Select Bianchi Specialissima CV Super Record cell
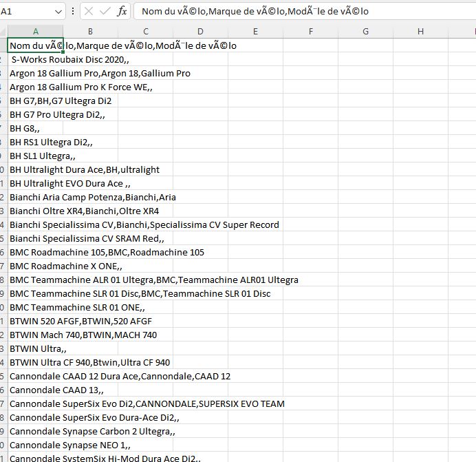The height and width of the screenshot is (462, 476). point(36,224)
